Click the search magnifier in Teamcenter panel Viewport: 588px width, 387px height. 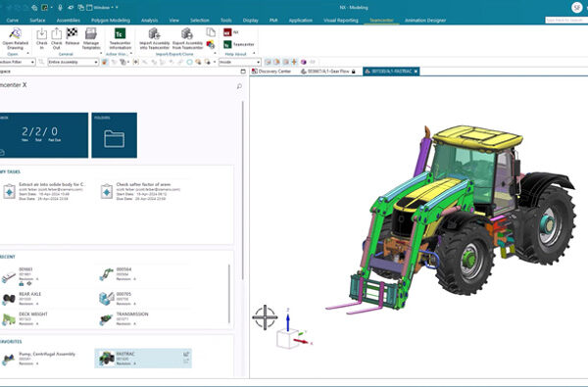[239, 86]
